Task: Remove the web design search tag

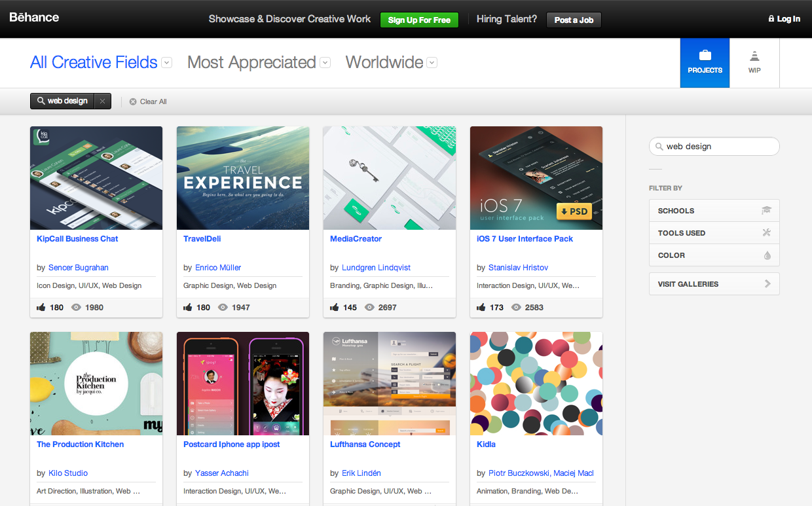Action: 103,101
